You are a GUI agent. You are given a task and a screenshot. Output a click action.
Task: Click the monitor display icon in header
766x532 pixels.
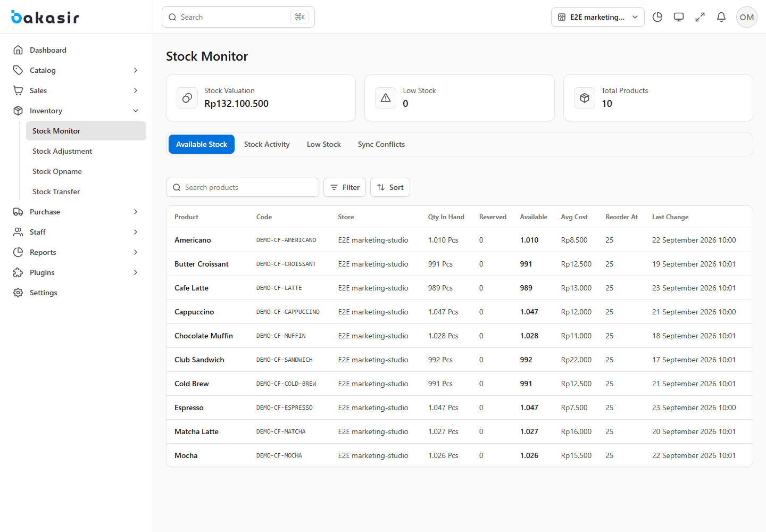(x=679, y=17)
